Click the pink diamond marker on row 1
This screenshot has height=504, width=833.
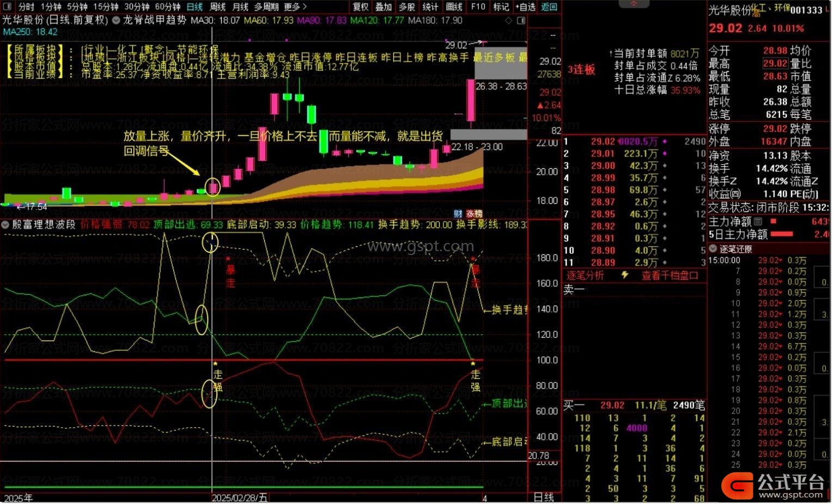point(665,141)
